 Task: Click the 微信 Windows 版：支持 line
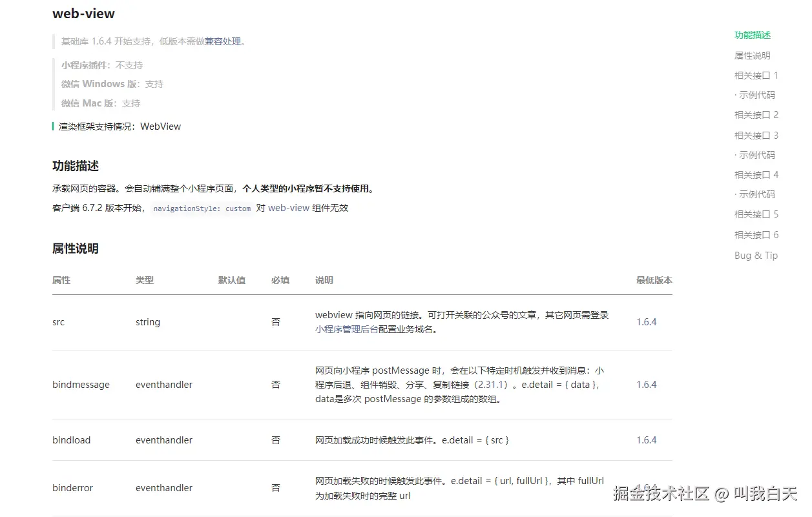[x=112, y=84]
